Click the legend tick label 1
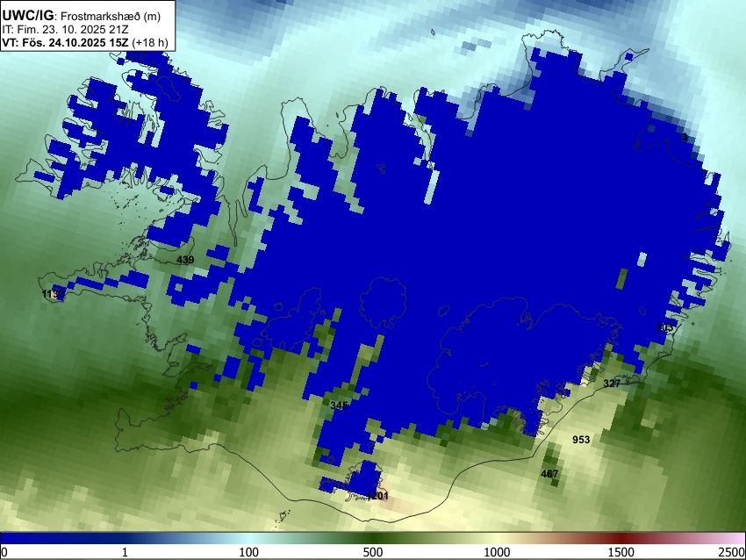This screenshot has width=746, height=560. 125,552
